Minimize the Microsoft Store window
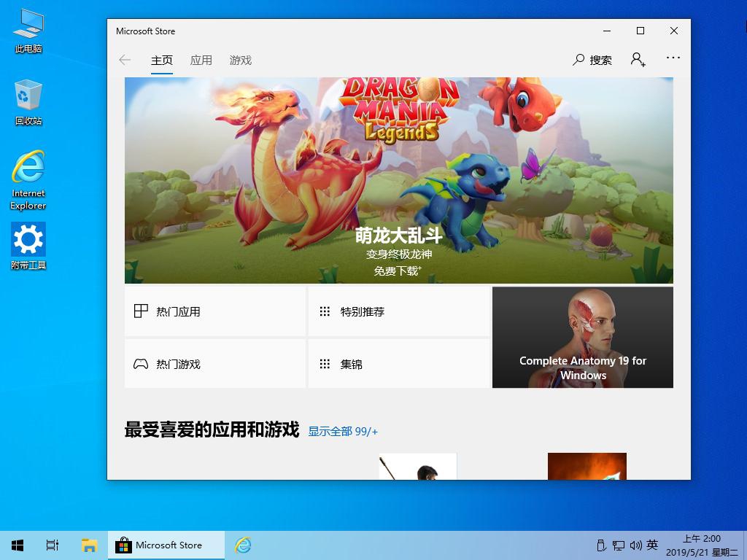Image resolution: width=747 pixels, height=560 pixels. 607,31
